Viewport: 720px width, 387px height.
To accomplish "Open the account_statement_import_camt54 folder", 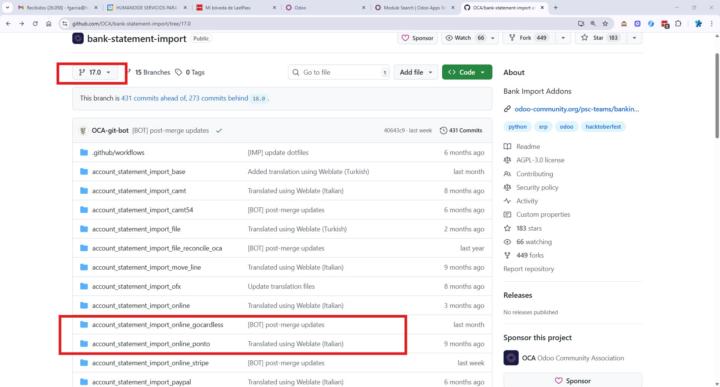I will [142, 210].
